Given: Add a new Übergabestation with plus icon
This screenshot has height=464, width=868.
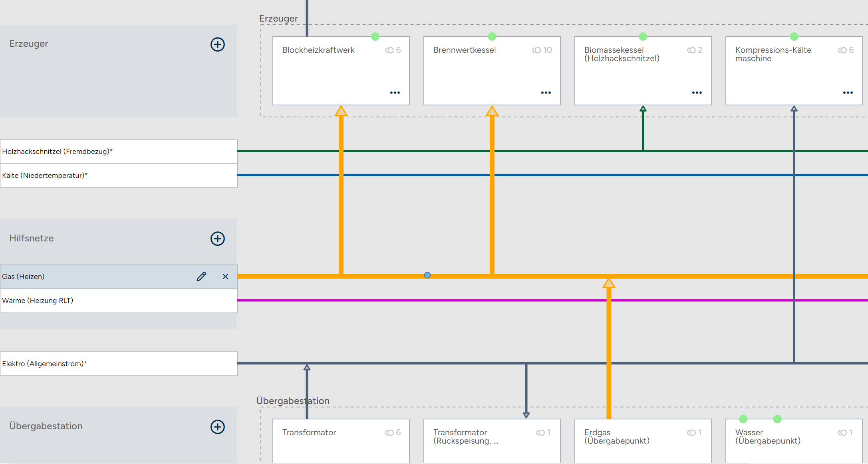Looking at the screenshot, I should tap(218, 427).
